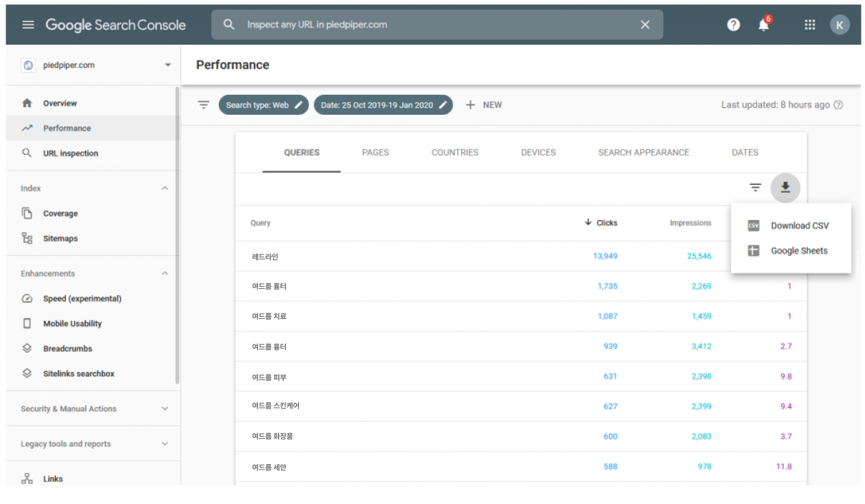Click the Google Sheets grid icon
The image size is (865, 504).
[x=754, y=251]
